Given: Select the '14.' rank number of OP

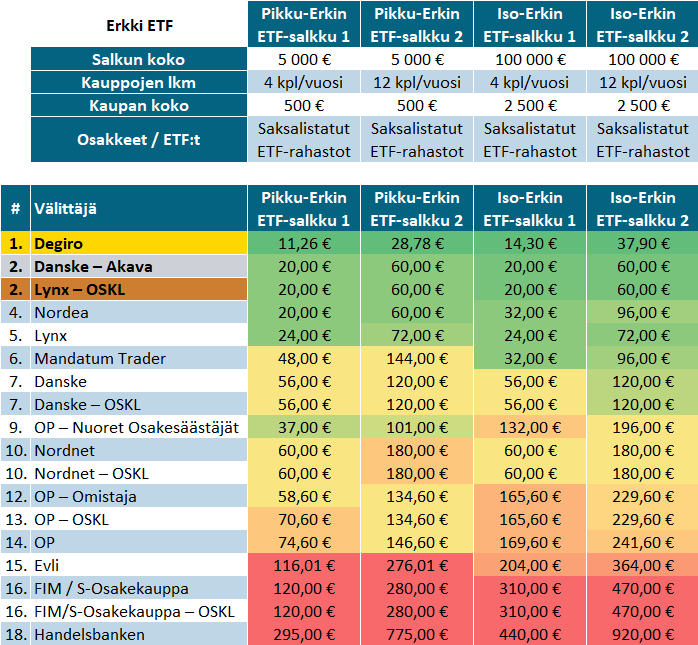Looking at the screenshot, I should click(x=16, y=542).
